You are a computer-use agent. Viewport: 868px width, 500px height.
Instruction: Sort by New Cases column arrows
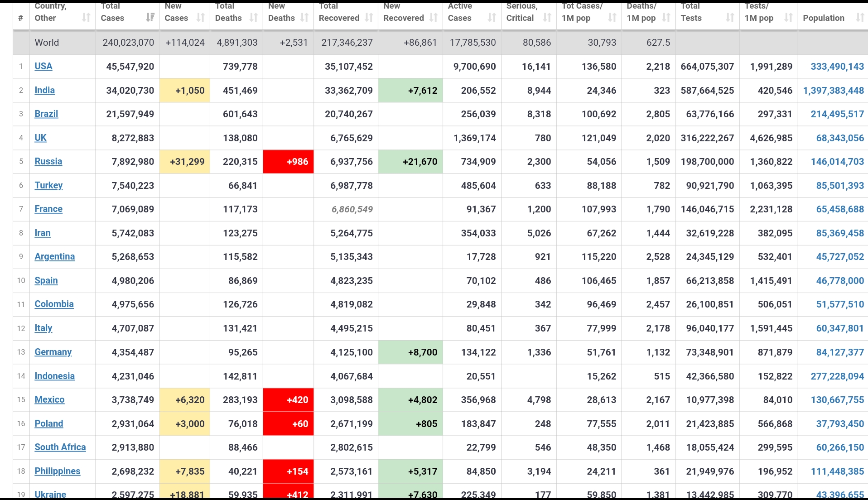pos(201,18)
